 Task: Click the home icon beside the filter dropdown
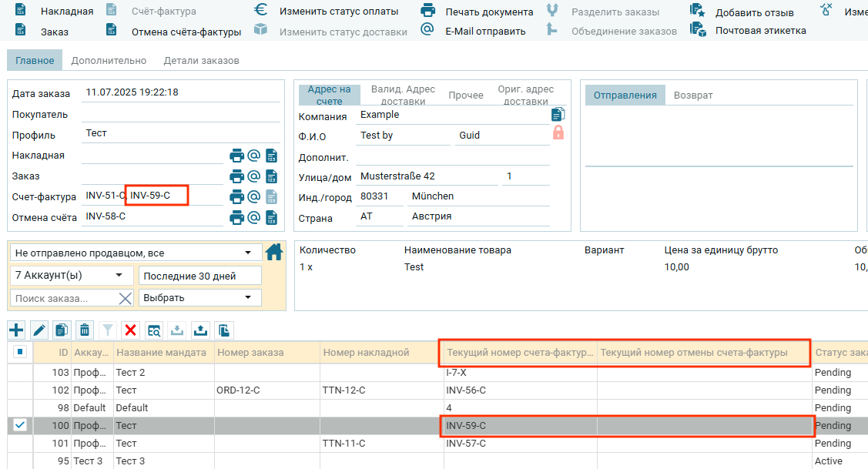(x=274, y=252)
